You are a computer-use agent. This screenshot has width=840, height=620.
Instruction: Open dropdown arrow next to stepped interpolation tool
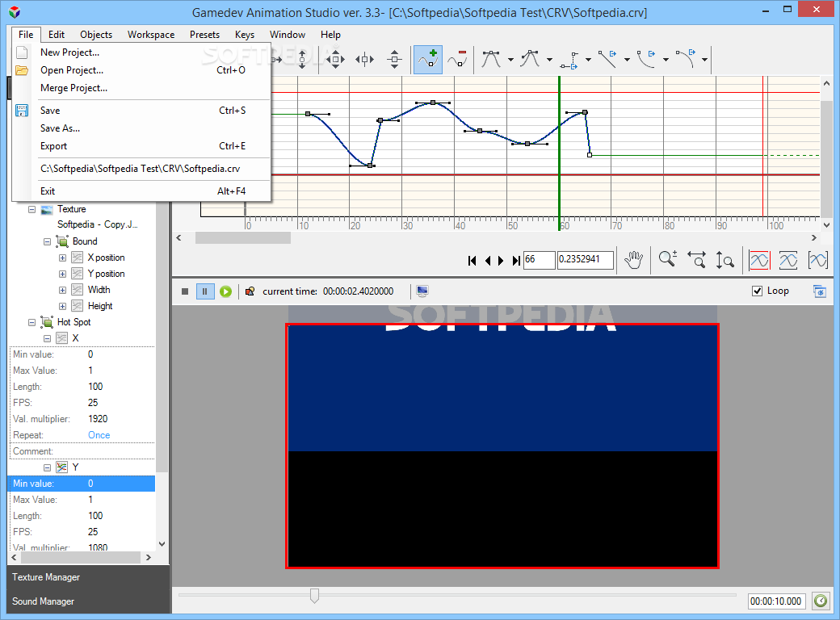[x=588, y=60]
